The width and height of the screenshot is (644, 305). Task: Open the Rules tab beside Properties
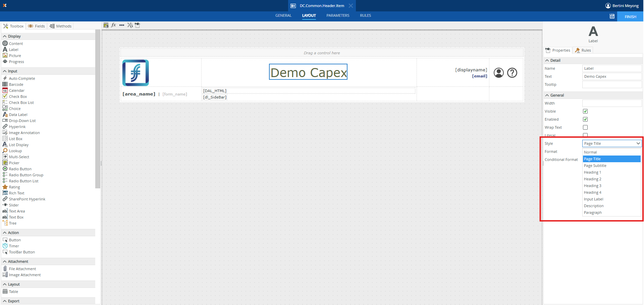(x=583, y=50)
